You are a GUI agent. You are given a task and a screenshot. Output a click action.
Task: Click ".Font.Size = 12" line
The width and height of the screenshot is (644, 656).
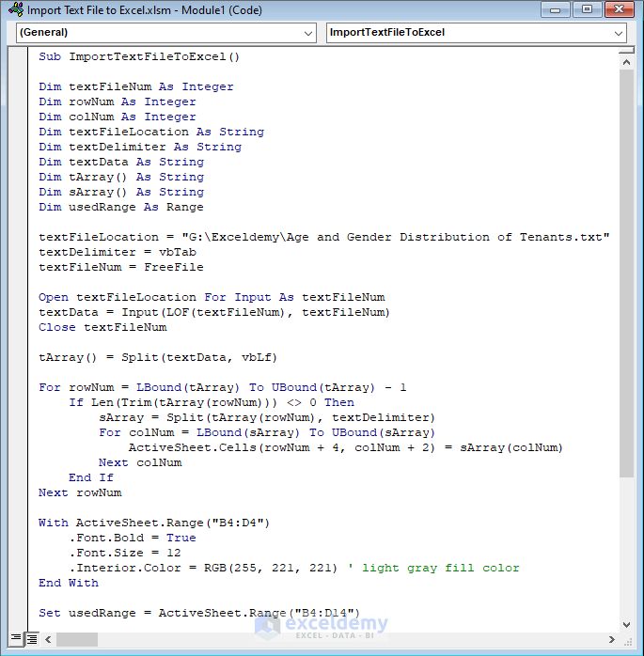coord(125,553)
